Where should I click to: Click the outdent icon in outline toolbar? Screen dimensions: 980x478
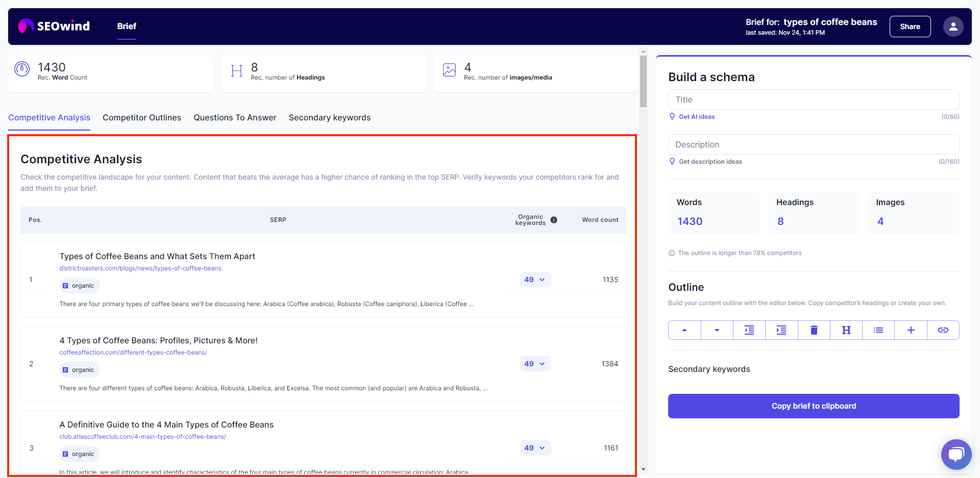tap(749, 330)
